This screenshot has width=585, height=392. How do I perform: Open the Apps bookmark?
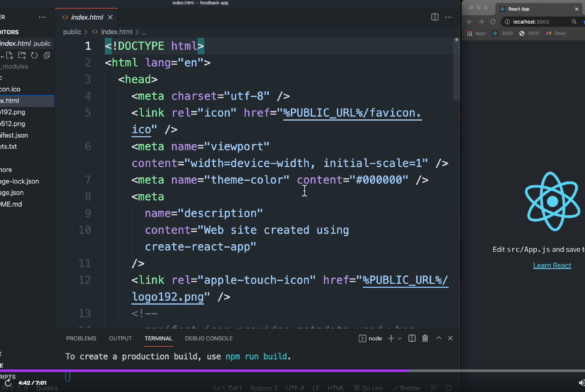(x=476, y=34)
